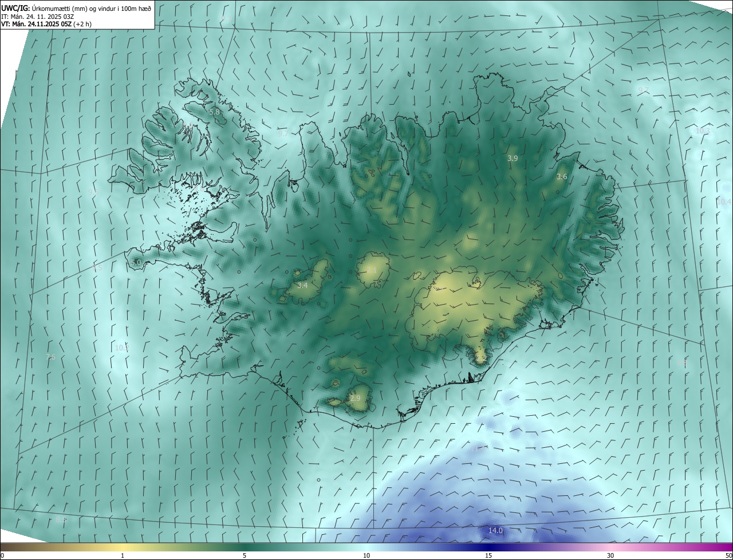This screenshot has width=733, height=560.
Task: Click the colorbar tick label 30
Action: [610, 555]
